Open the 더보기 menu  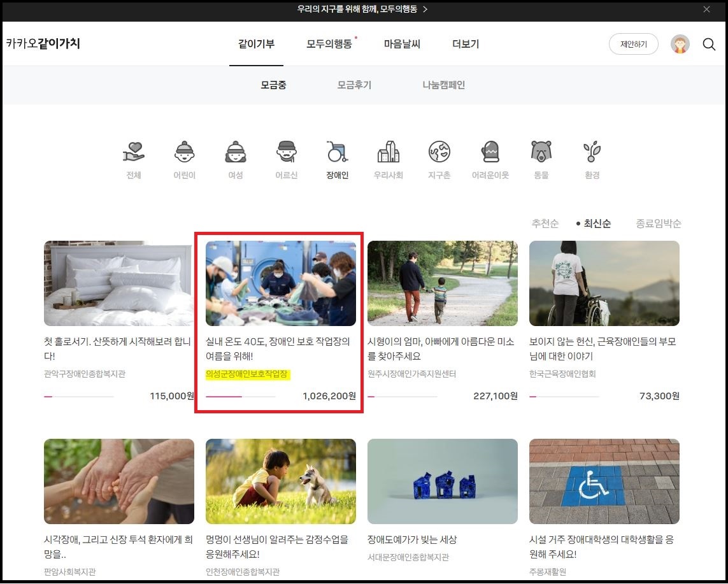pyautogui.click(x=466, y=44)
